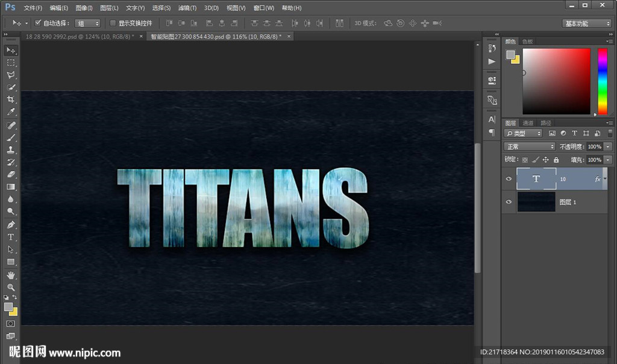
Task: Select the Zoom magnifier tool
Action: [11, 287]
